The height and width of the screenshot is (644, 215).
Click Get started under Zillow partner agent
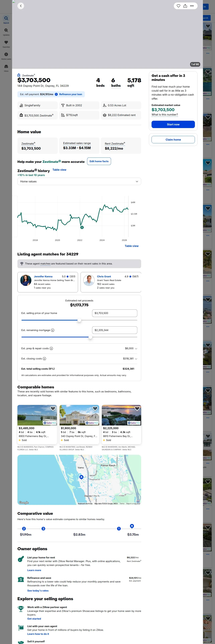[x=34, y=619]
